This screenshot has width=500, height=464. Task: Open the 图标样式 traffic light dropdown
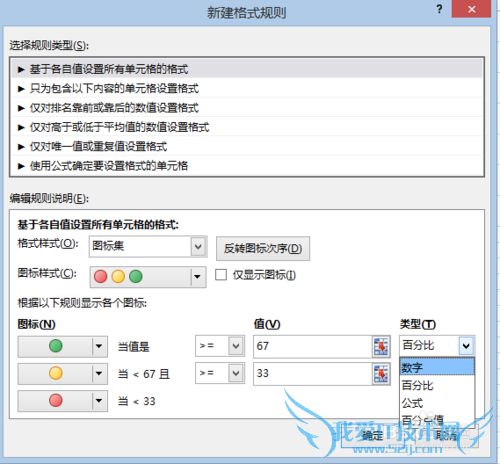148,277
